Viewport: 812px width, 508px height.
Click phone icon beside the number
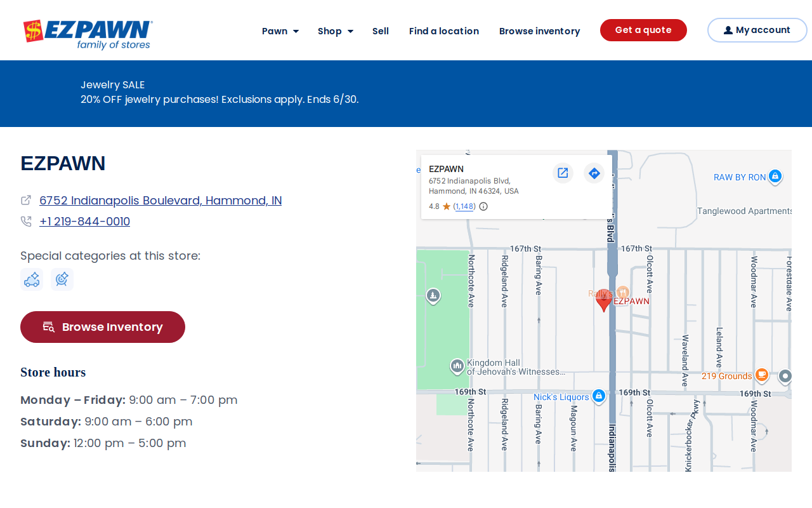[x=26, y=222]
